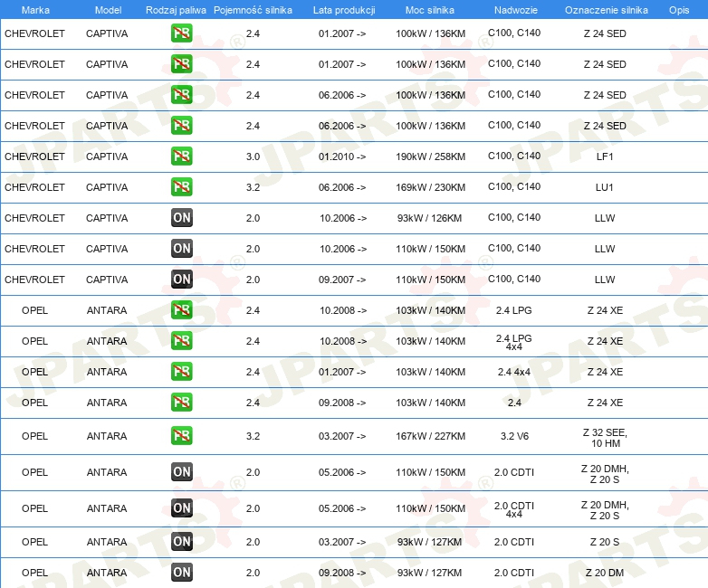Click the diesel ON icon for Captiva 93kW/126KM

click(182, 218)
